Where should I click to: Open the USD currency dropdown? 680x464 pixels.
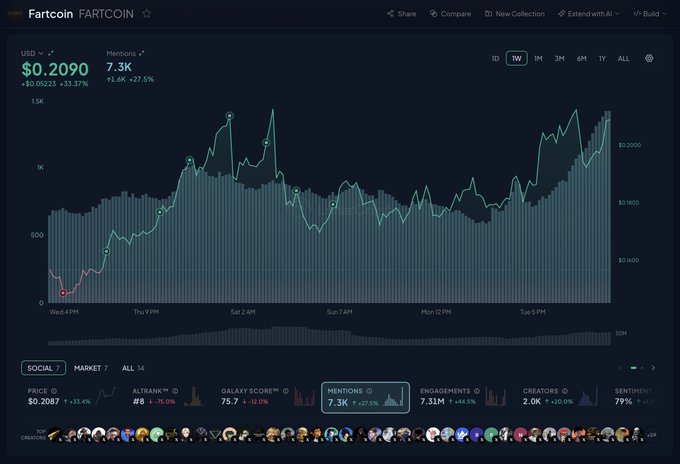32,53
